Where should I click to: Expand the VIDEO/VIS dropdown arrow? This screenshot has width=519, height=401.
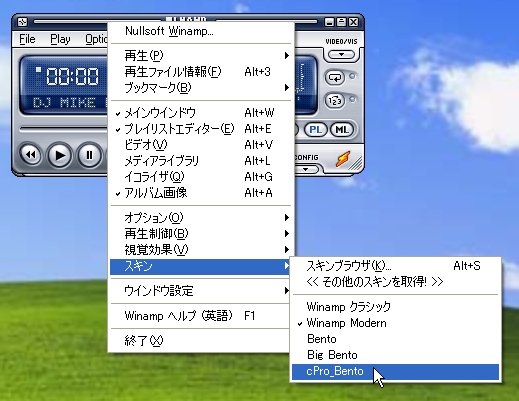(341, 55)
